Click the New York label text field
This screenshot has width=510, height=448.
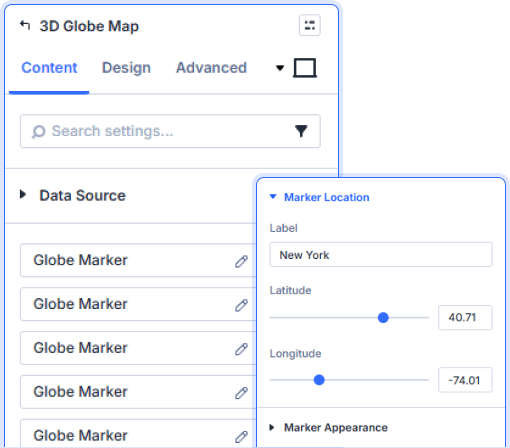coord(381,255)
